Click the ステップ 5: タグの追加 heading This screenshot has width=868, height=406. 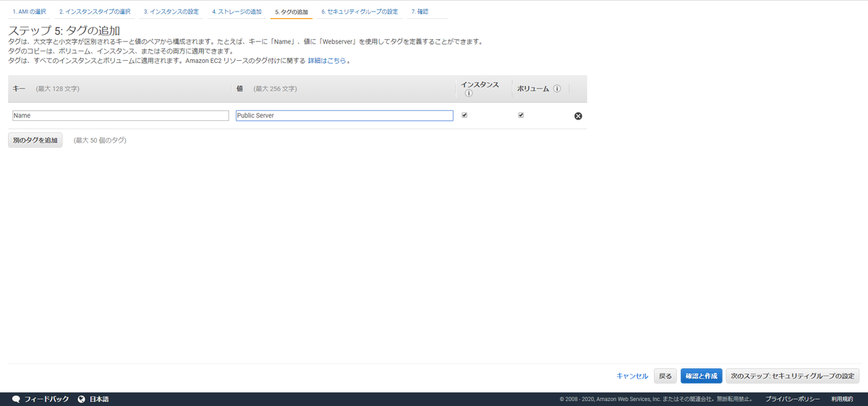click(x=64, y=30)
